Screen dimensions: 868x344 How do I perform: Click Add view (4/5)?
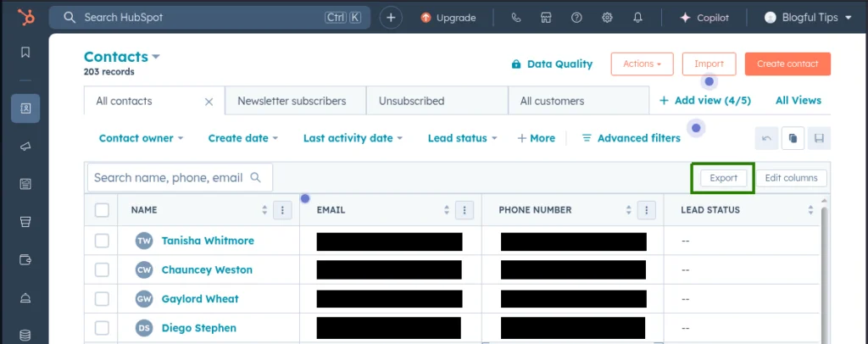point(704,101)
